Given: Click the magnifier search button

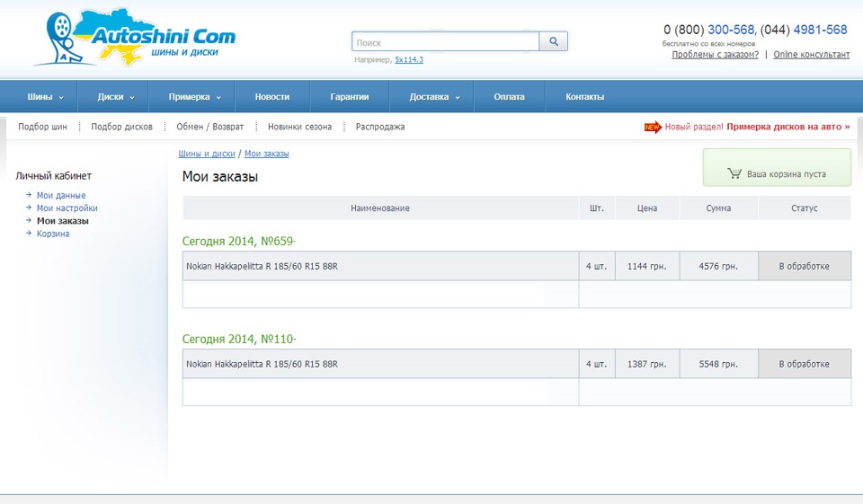Looking at the screenshot, I should click(553, 41).
